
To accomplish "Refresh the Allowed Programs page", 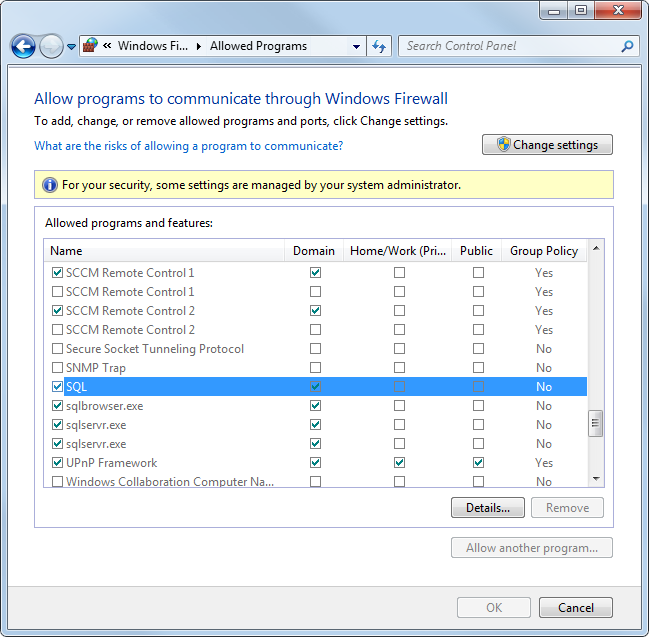I will (x=379, y=46).
